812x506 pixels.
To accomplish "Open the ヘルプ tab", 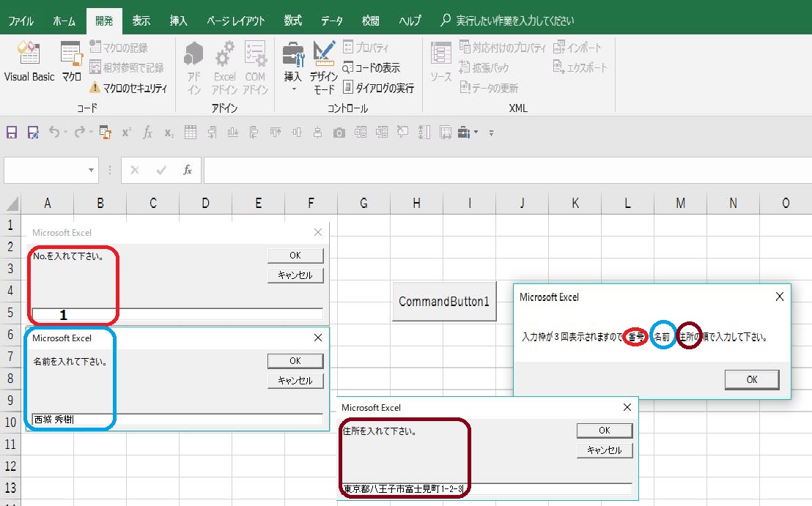I will pos(410,21).
